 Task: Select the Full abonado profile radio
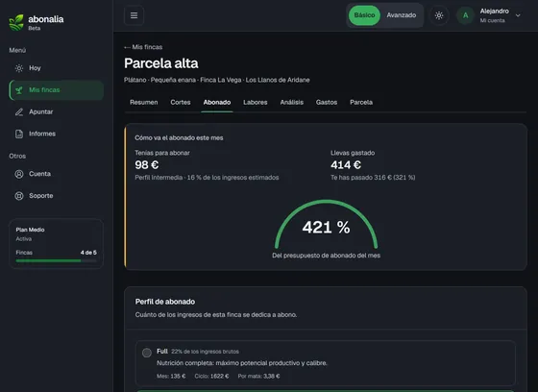pos(147,353)
